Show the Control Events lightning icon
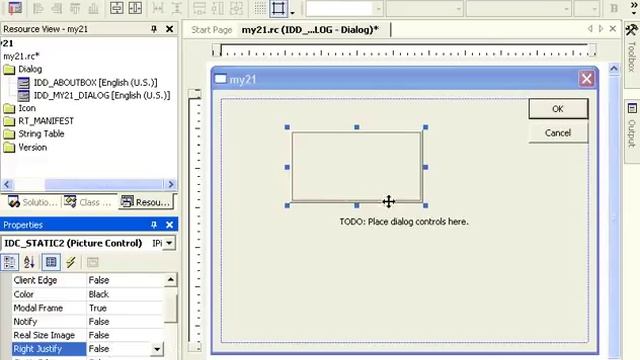 click(71, 262)
